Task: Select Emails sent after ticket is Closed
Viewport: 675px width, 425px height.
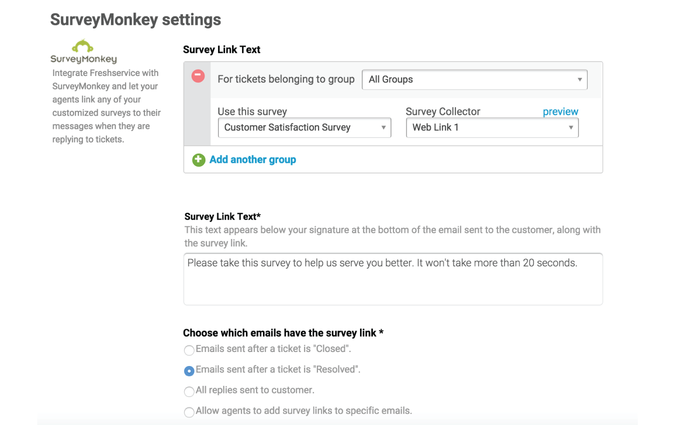Action: click(x=189, y=350)
